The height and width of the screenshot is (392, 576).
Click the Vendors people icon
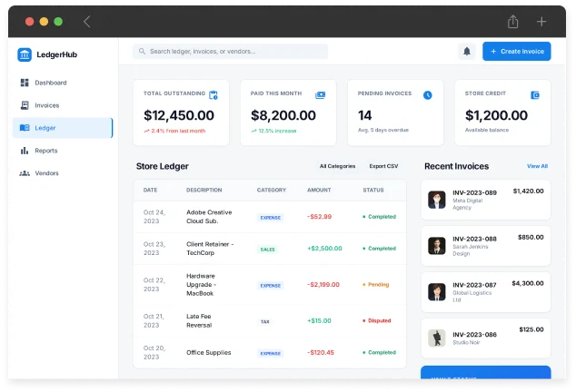point(25,173)
